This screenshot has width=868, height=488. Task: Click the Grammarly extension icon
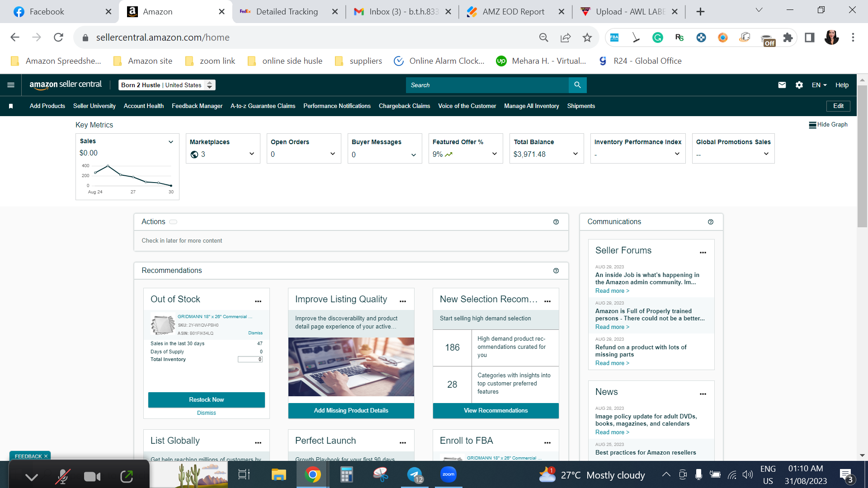pos(658,38)
